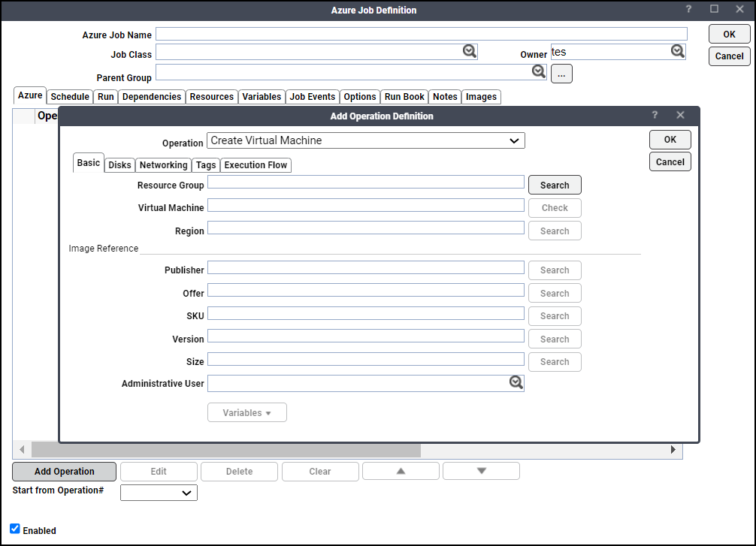Image resolution: width=756 pixels, height=546 pixels.
Task: Focus the Region input field
Action: [x=366, y=228]
